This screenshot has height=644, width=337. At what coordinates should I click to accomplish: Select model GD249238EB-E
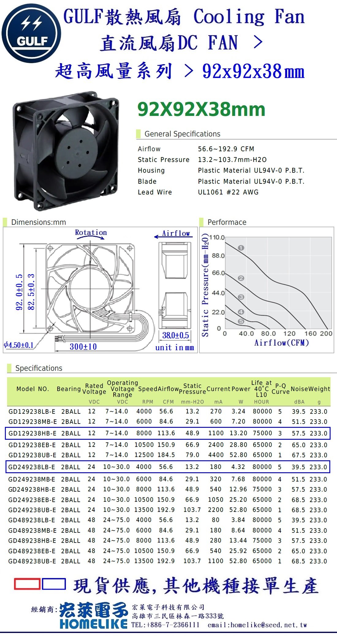tap(32, 500)
